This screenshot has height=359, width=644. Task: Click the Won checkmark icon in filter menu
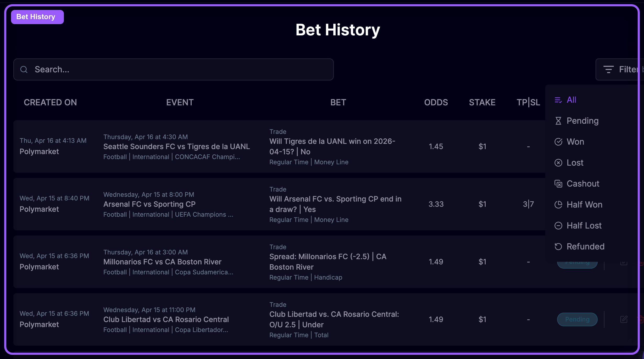tap(559, 142)
